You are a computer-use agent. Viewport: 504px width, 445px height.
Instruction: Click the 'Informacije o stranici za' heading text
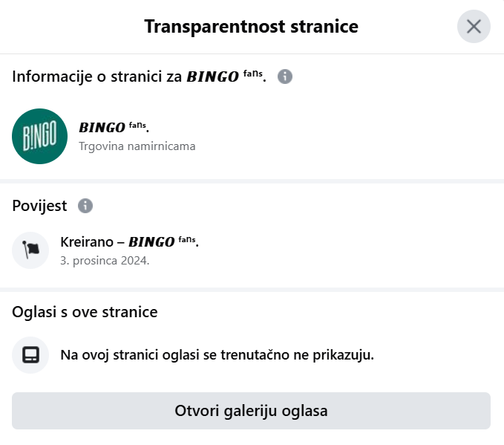(x=96, y=77)
